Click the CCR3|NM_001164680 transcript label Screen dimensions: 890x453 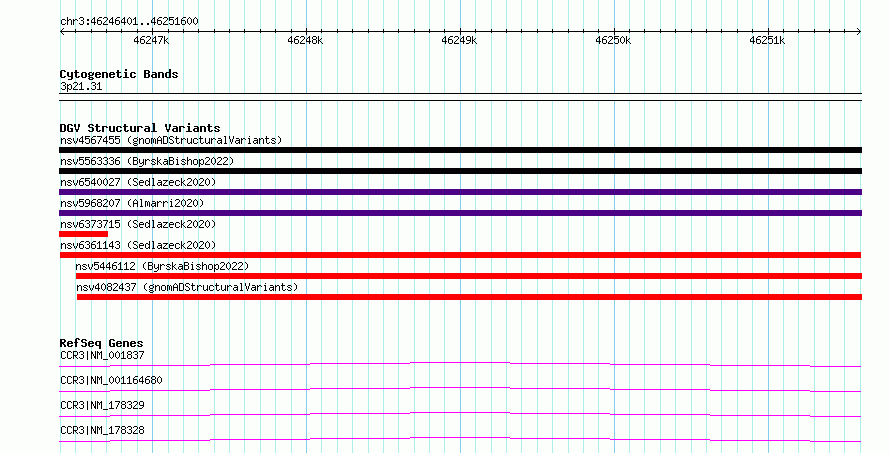[x=111, y=380]
